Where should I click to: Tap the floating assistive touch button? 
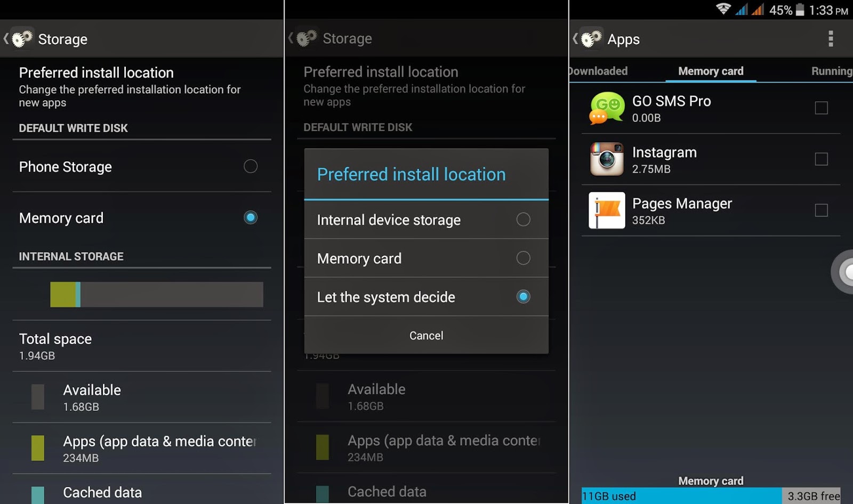[843, 272]
